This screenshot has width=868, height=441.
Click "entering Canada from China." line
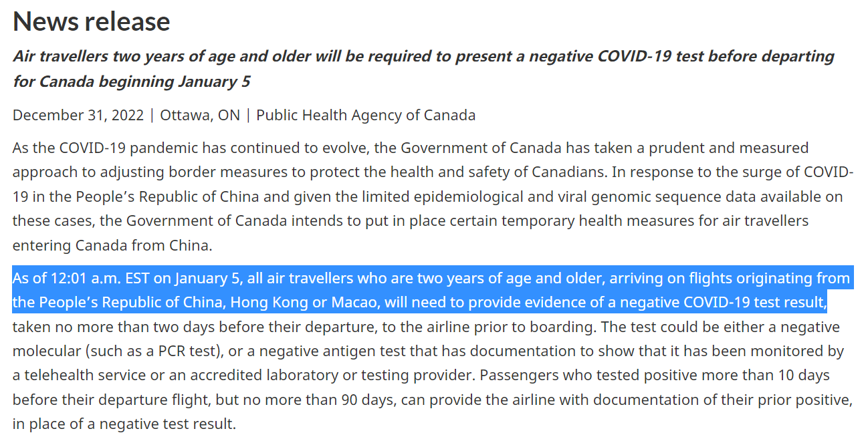(x=112, y=245)
